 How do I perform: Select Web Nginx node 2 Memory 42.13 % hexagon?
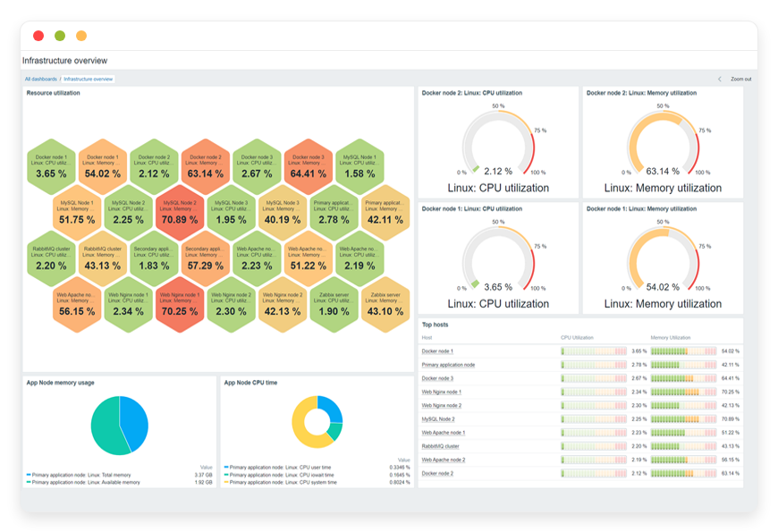(283, 305)
